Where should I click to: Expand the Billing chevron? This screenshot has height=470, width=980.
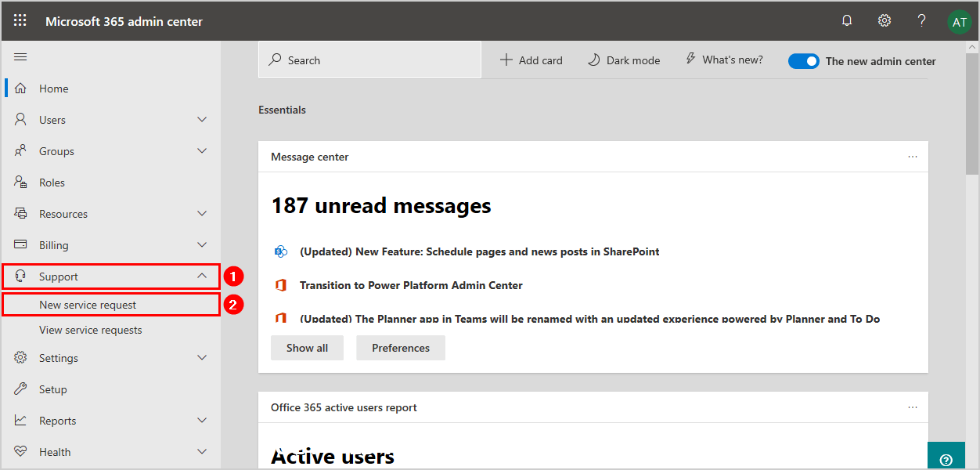point(202,245)
